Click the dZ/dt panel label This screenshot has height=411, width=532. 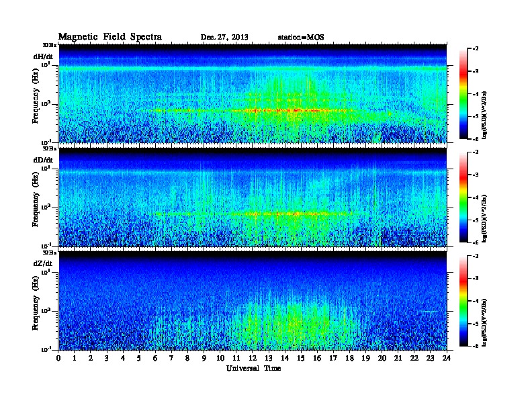[43, 263]
